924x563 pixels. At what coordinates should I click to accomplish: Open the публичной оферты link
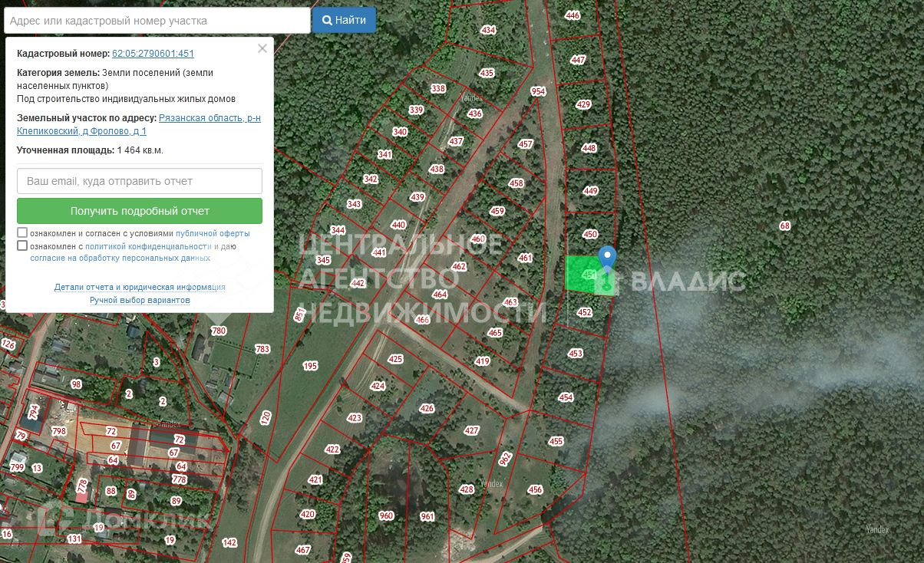coord(213,233)
